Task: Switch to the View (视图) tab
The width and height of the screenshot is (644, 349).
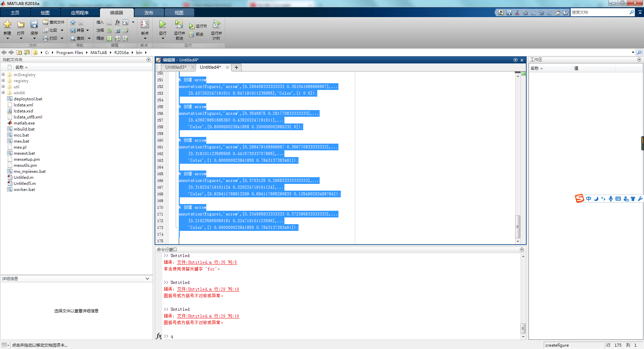Action: [179, 13]
